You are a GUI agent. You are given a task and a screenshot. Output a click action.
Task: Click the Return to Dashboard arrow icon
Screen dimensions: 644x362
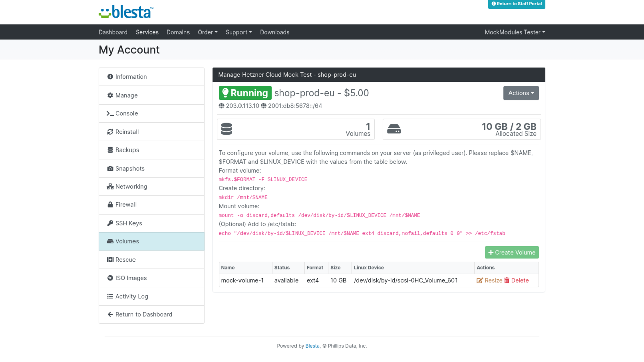point(110,314)
